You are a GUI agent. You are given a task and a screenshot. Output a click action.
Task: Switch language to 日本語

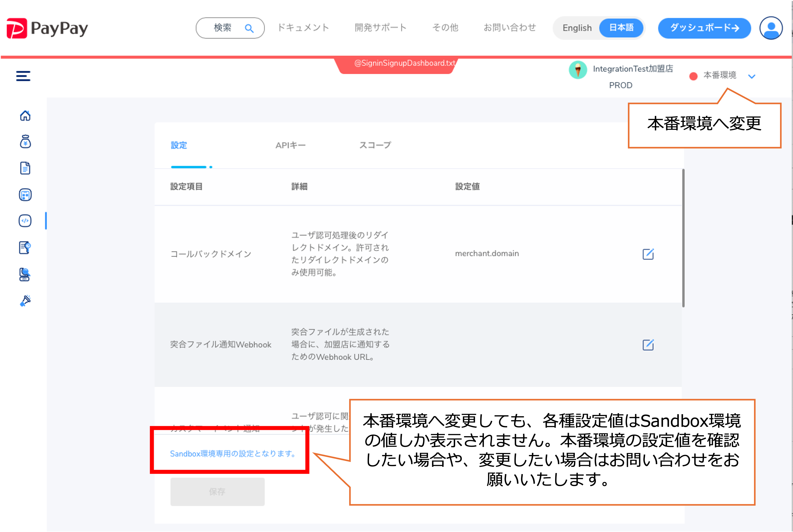coord(621,28)
